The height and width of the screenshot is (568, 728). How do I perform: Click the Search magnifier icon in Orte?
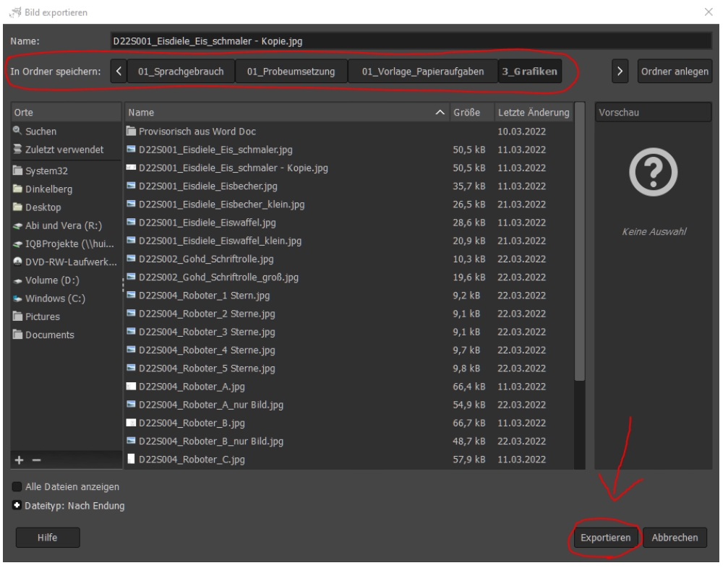coord(17,131)
